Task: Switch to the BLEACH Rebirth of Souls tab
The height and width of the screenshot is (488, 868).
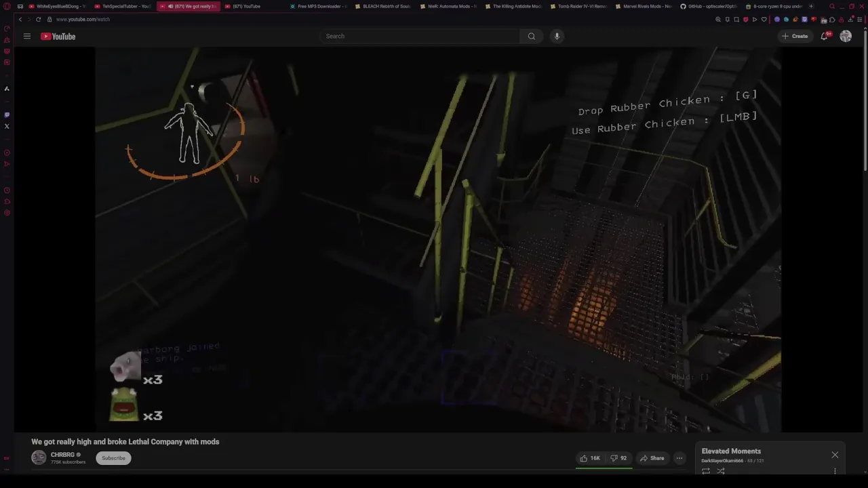Action: (x=382, y=6)
